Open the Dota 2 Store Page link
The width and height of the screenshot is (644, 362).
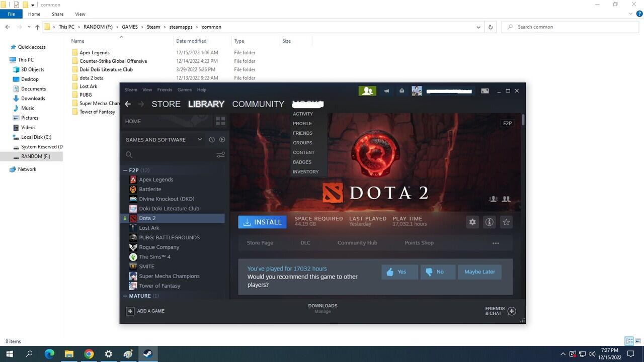pyautogui.click(x=260, y=243)
